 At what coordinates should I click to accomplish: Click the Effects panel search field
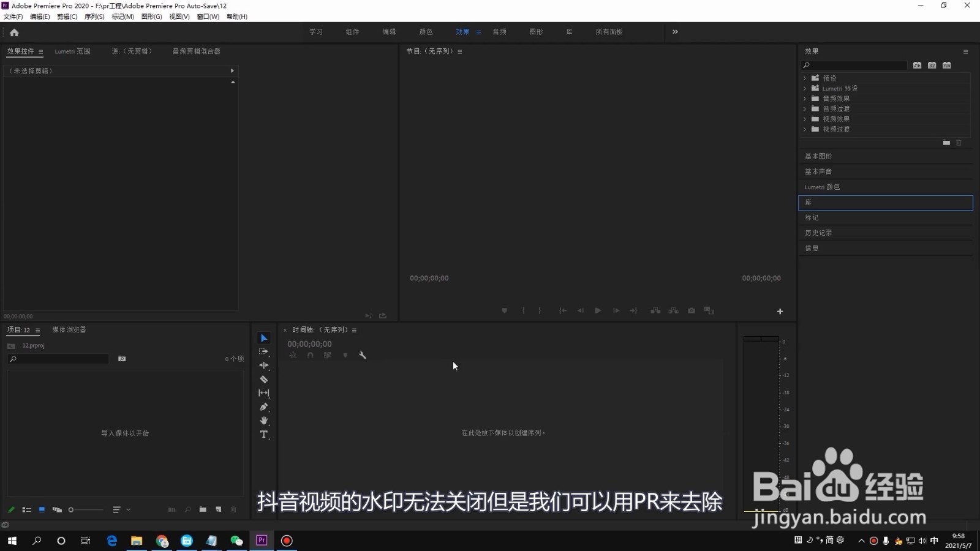(x=854, y=65)
